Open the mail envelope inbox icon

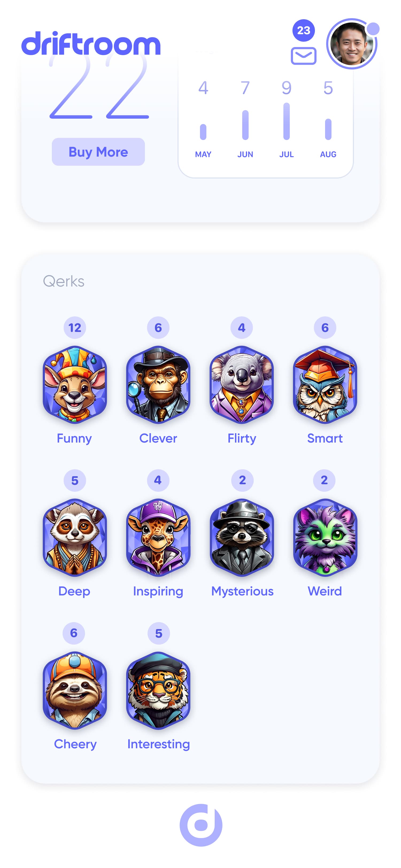[303, 56]
